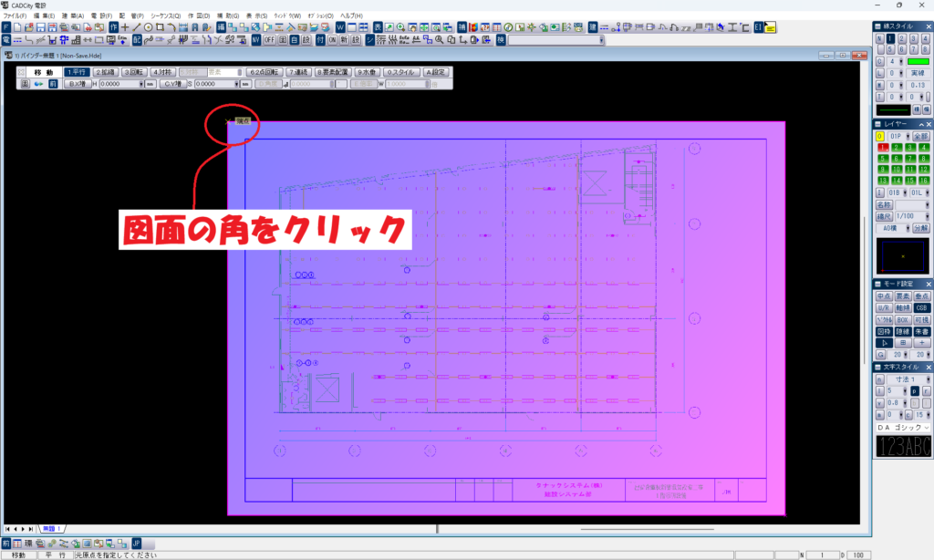This screenshot has height=560, width=934.
Task: Click the blue '電' electrical category icon
Action: (x=6, y=40)
